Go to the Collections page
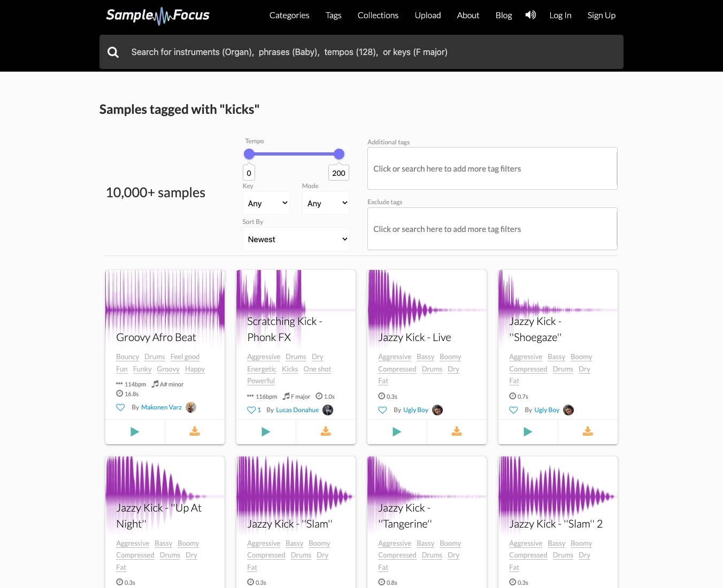723x588 pixels. tap(378, 16)
